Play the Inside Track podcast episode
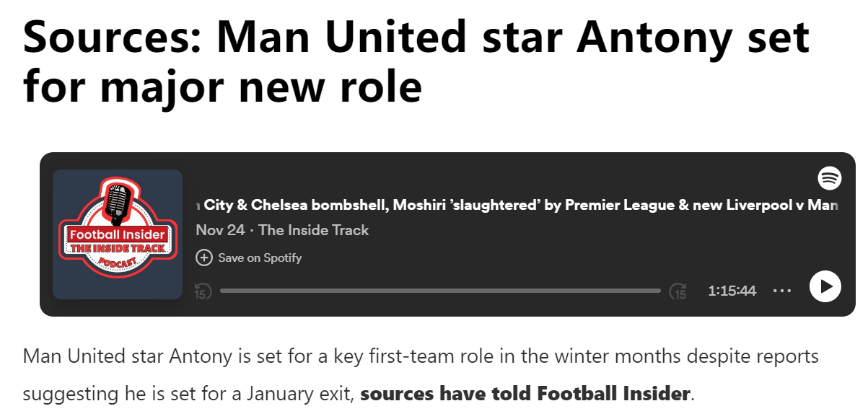The image size is (868, 414). click(x=825, y=286)
